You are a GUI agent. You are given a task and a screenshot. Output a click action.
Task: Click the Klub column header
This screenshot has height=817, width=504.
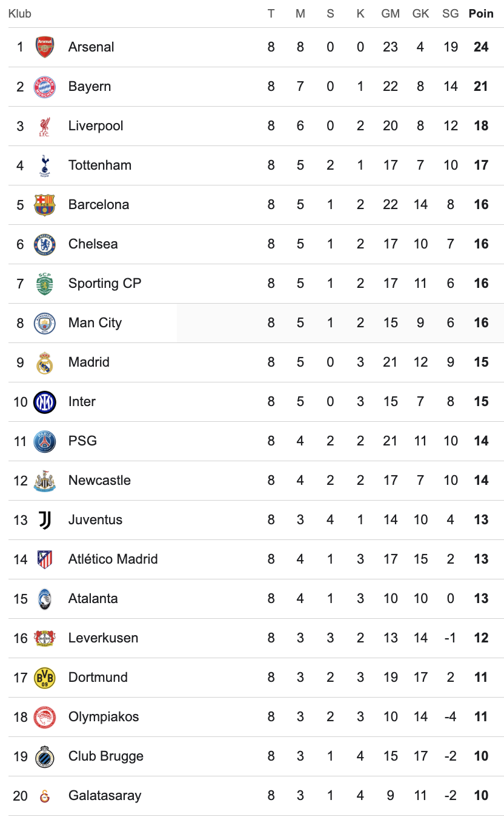pos(20,13)
